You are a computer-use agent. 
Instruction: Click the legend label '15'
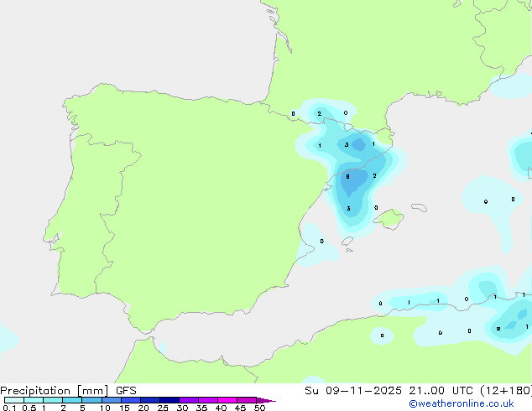click(x=124, y=408)
